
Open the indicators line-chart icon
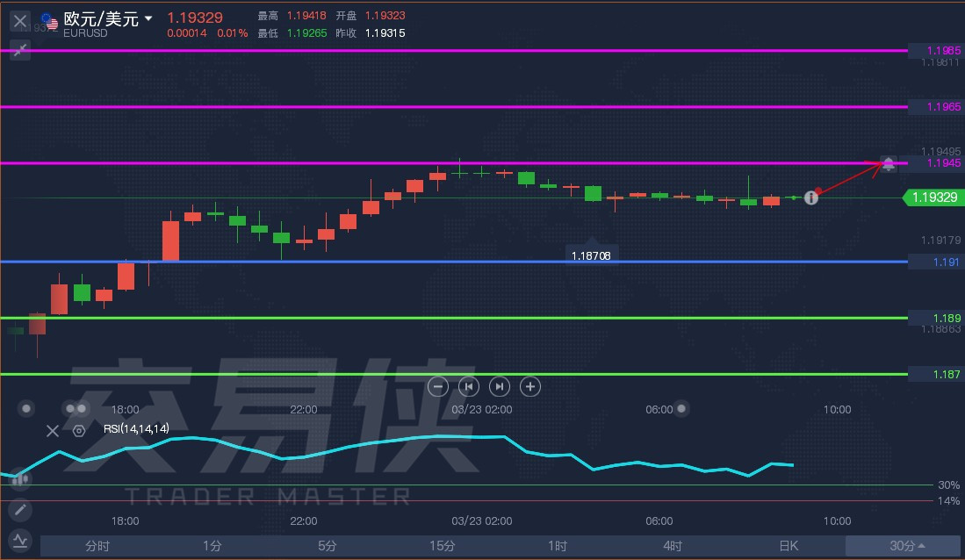coord(20,541)
